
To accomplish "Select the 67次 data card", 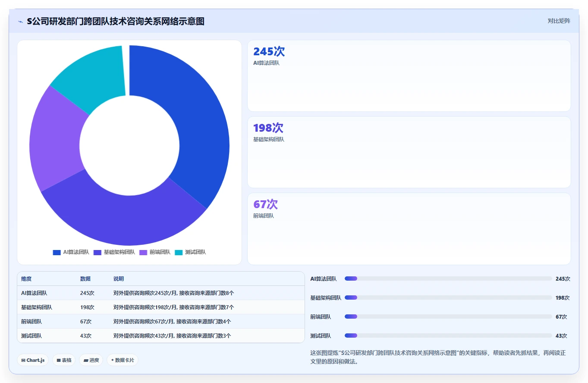I will tap(409, 228).
